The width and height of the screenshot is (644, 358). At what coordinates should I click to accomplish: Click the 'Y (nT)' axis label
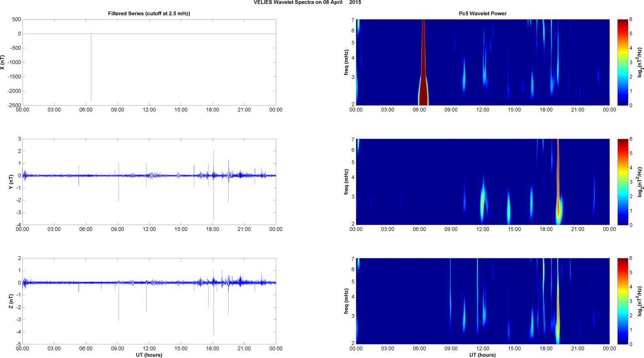tap(12, 182)
